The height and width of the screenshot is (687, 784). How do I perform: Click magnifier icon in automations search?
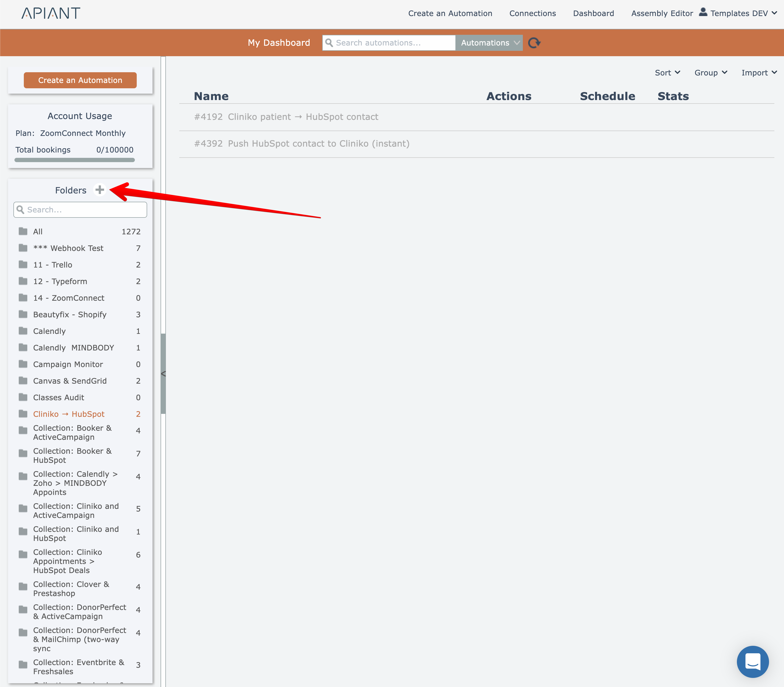(x=329, y=43)
